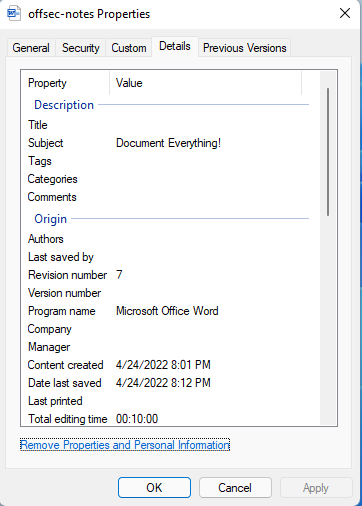Open the Previous Versions tab
The width and height of the screenshot is (362, 506).
(x=245, y=48)
